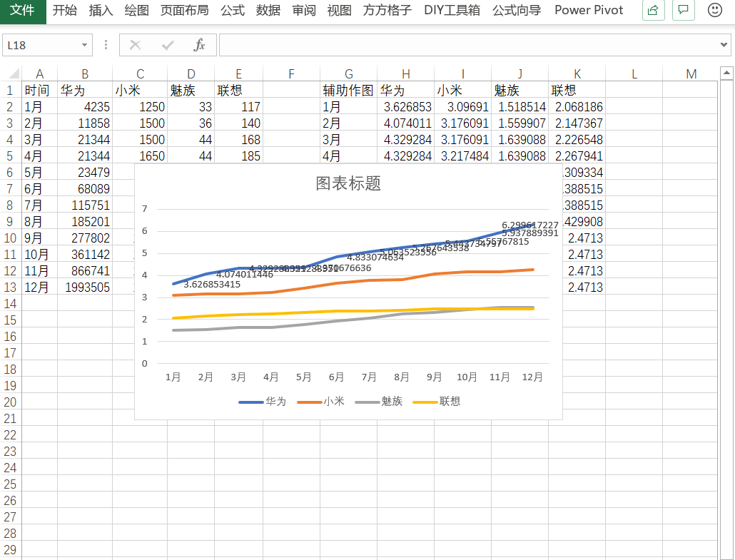The height and width of the screenshot is (560, 735).
Task: Expand the formula bar chevron
Action: [724, 45]
